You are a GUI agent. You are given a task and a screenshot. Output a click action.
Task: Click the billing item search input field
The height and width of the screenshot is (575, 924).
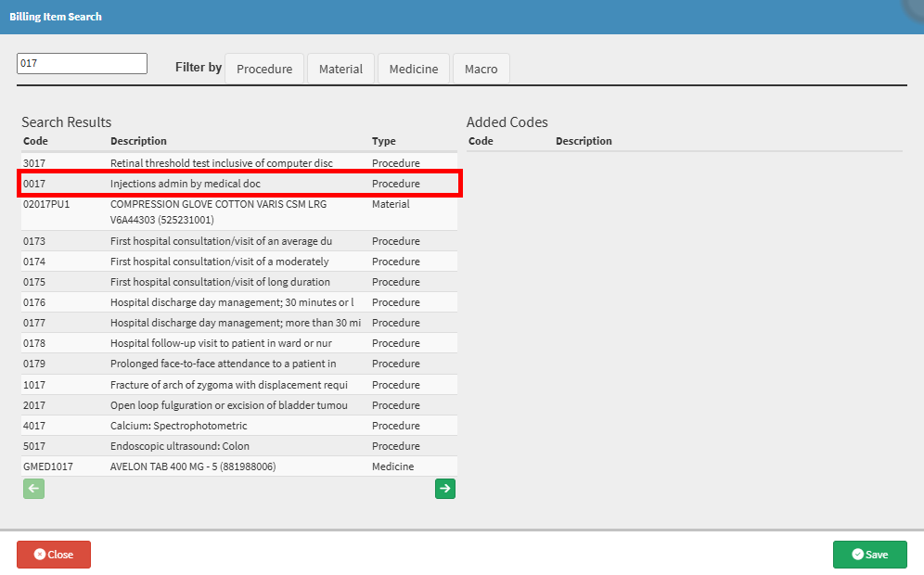point(83,63)
